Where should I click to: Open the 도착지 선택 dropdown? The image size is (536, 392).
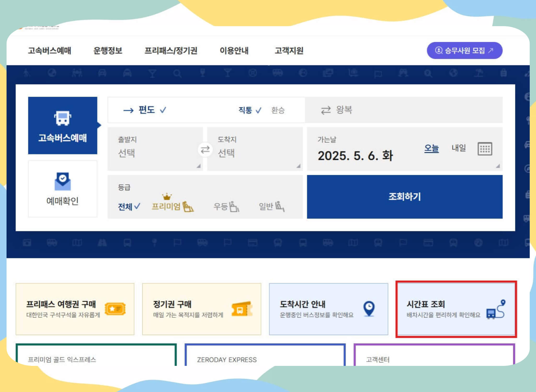click(255, 149)
